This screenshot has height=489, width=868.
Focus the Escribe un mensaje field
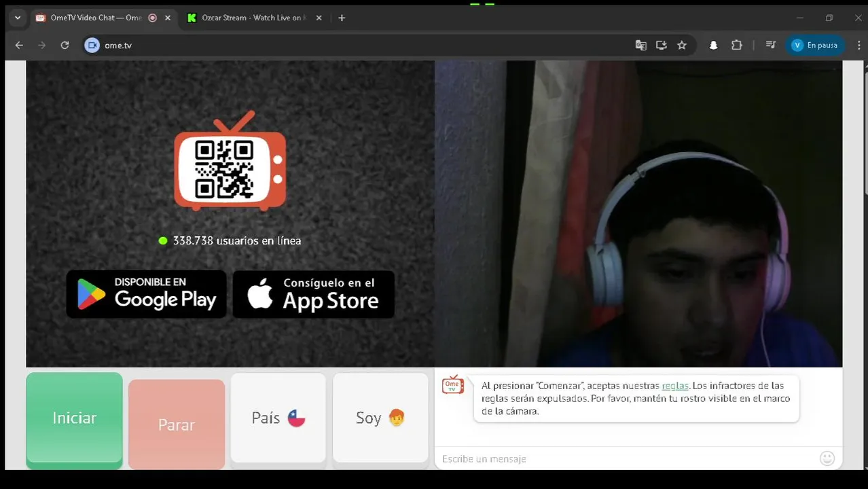(x=625, y=458)
